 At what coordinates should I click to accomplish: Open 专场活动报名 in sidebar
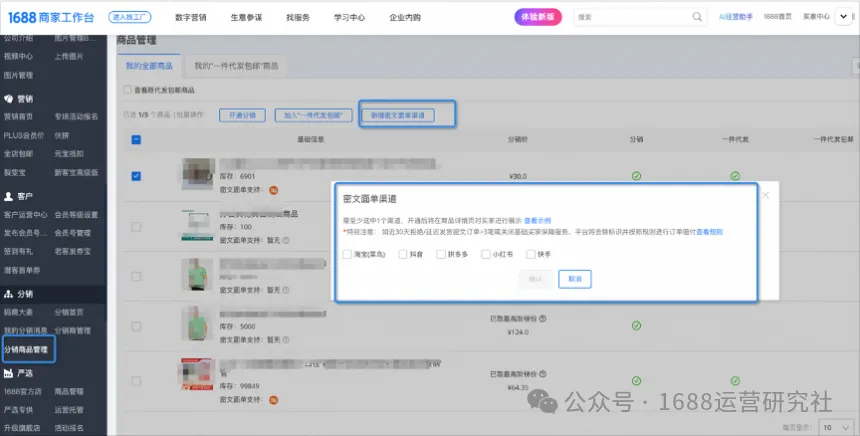point(76,116)
